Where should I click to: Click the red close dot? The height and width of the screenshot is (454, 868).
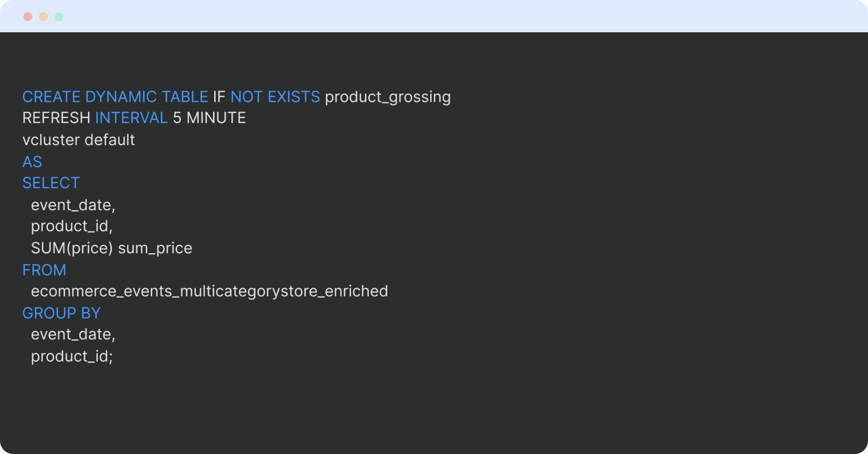click(x=28, y=17)
